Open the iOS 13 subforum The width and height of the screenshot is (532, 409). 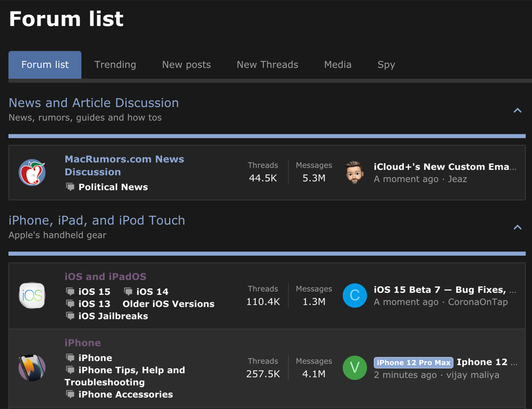coord(94,304)
